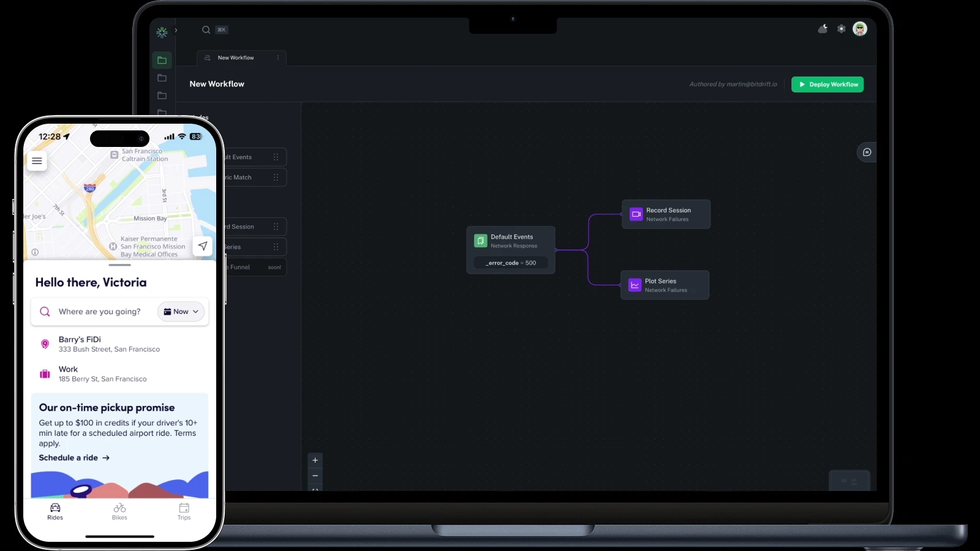
Task: Tap the phone clock showing 12:28
Action: point(50,137)
